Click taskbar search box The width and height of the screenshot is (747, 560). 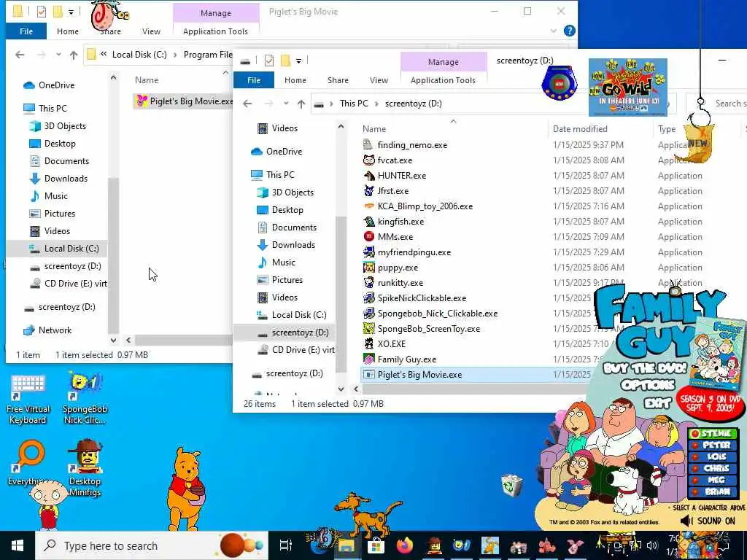click(x=152, y=545)
